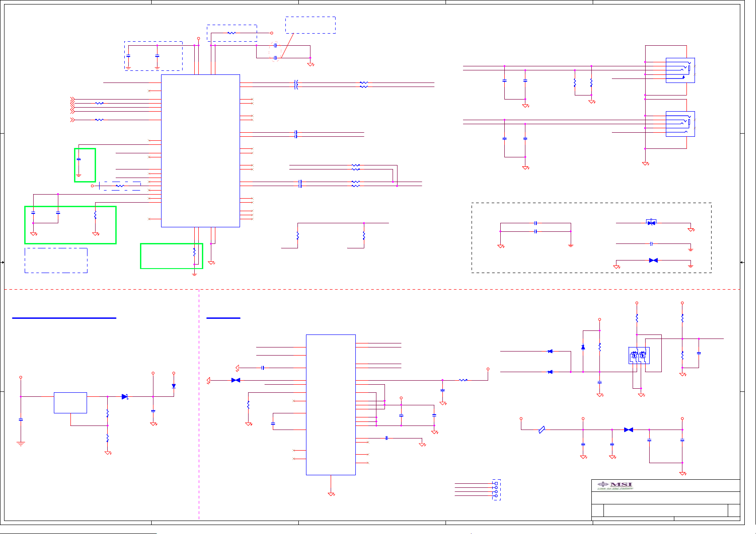The image size is (756, 534).
Task: Select the small regulator block feeding the Schottky diode
Action: click(x=70, y=403)
